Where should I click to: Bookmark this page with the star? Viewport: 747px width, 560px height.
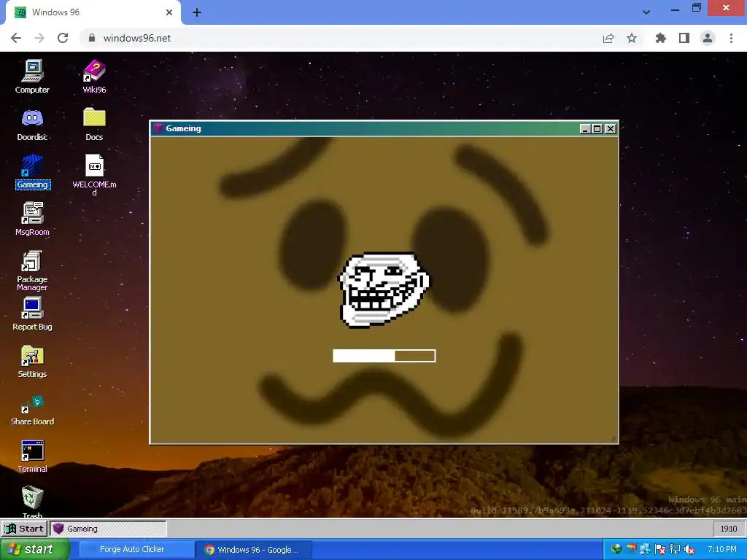tap(632, 38)
